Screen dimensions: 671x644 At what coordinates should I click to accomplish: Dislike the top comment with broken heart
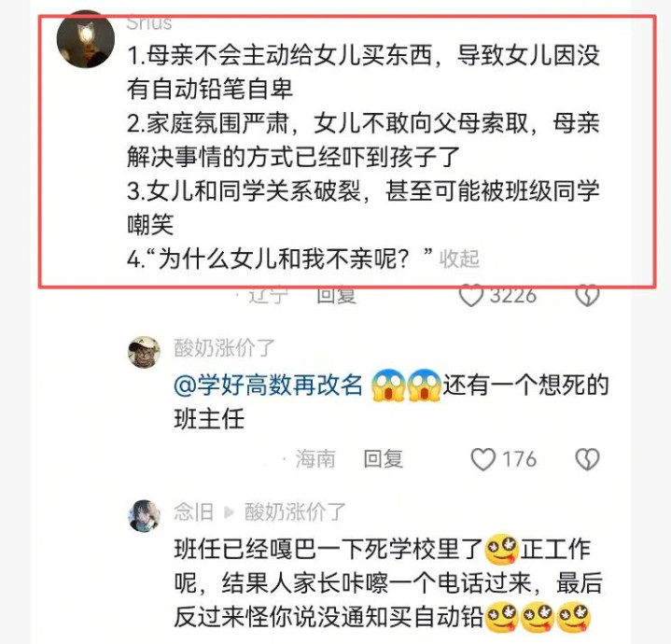tap(587, 296)
